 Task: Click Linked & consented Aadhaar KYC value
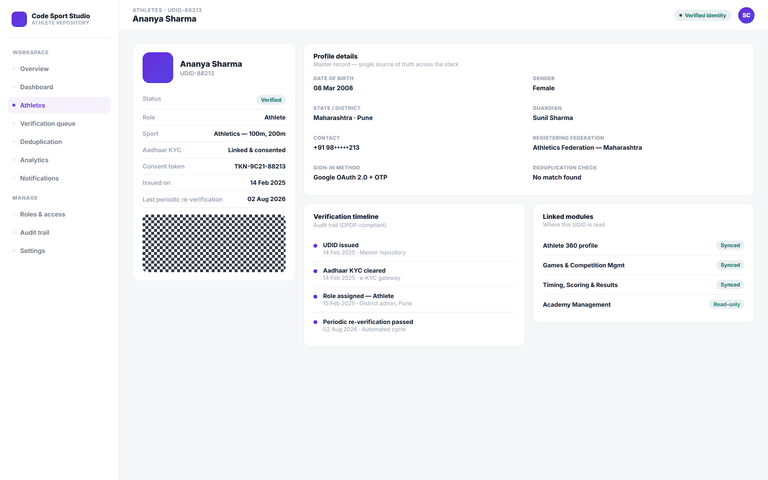[257, 150]
